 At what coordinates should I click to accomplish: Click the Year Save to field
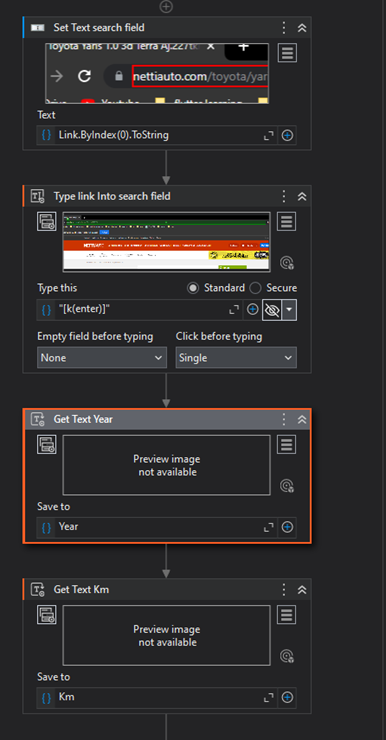[x=158, y=527]
